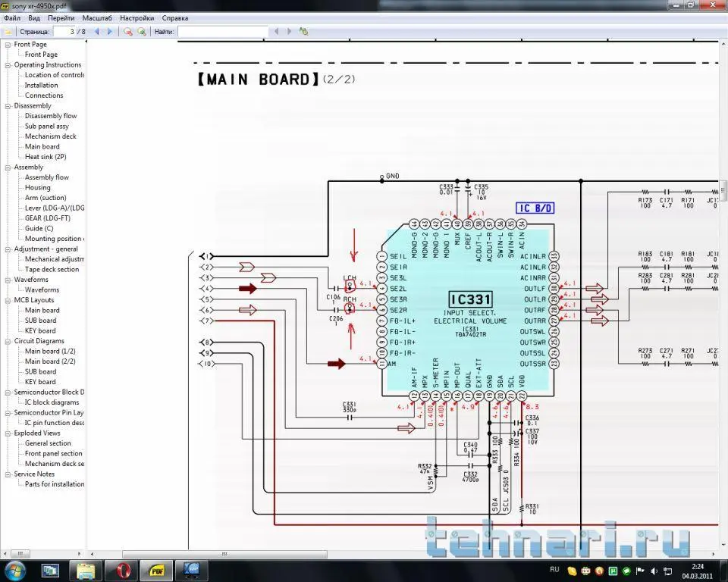Collapse the Exploded Views node
This screenshot has height=582, width=728.
point(8,433)
